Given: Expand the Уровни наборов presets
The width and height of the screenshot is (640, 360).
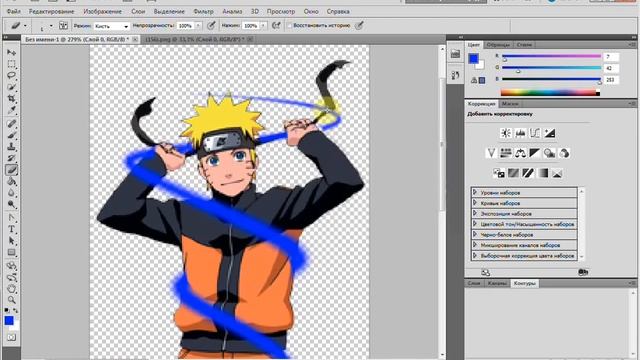Looking at the screenshot, I should pos(475,192).
